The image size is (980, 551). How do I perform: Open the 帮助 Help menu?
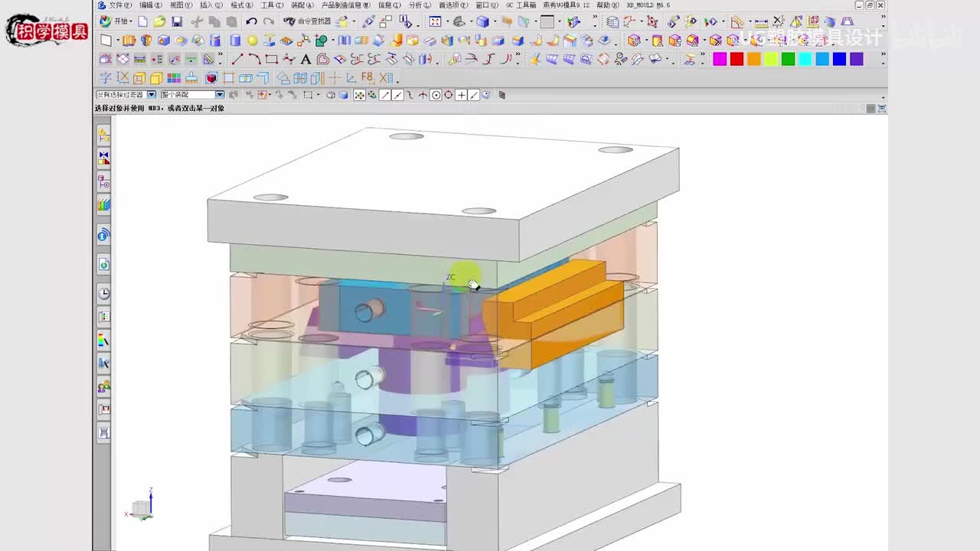coord(608,5)
